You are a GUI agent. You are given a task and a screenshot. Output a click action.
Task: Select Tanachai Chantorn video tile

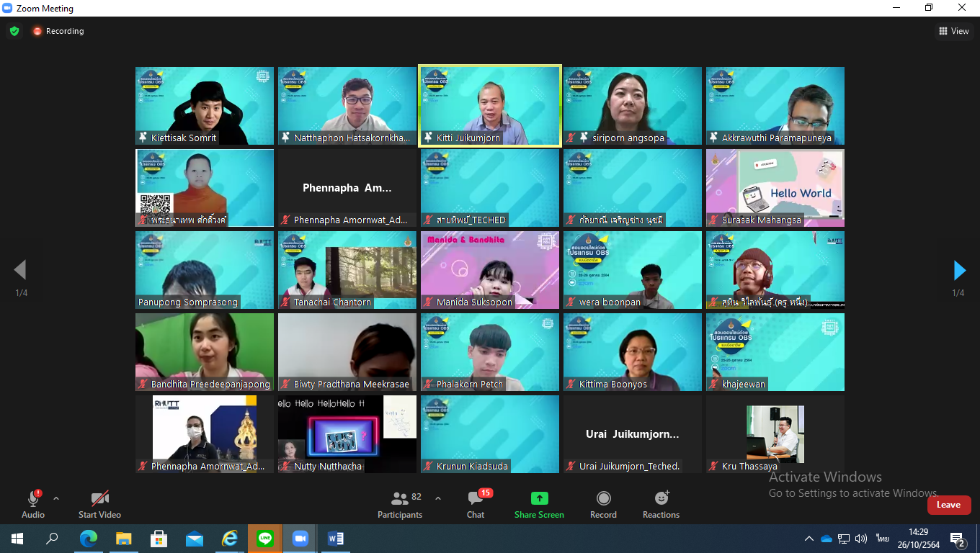click(x=347, y=270)
